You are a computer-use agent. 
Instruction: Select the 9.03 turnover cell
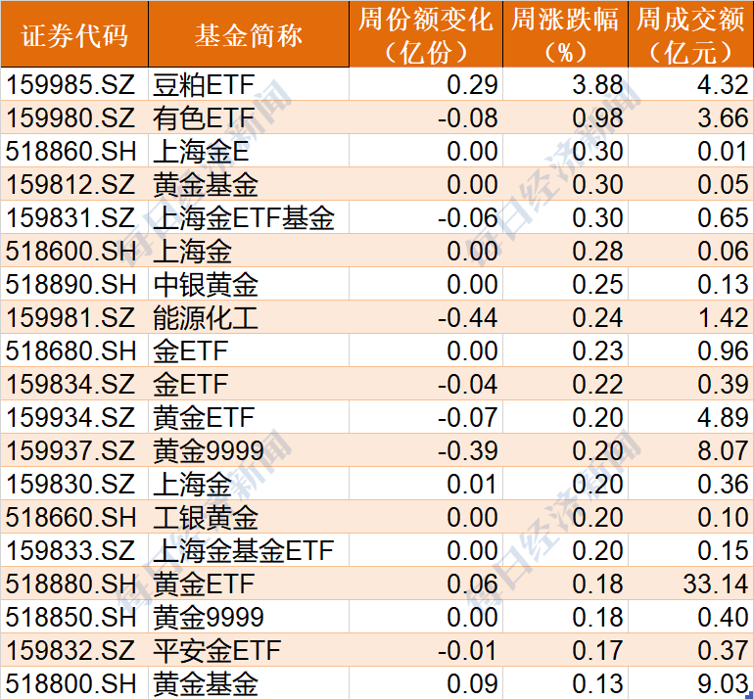click(690, 683)
